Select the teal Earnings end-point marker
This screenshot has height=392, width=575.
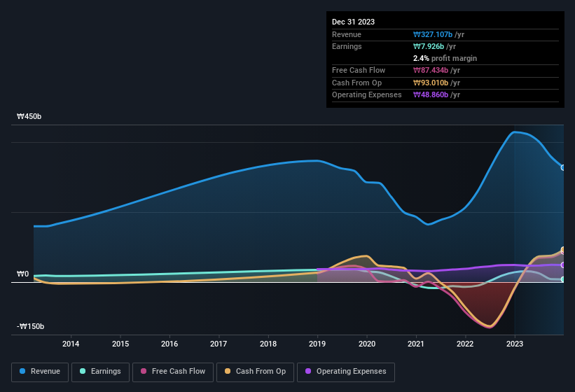point(563,279)
